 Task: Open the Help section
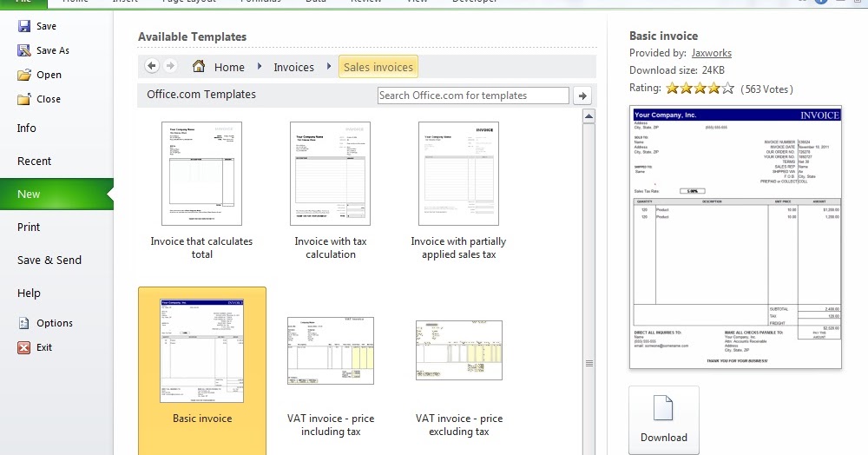point(29,293)
